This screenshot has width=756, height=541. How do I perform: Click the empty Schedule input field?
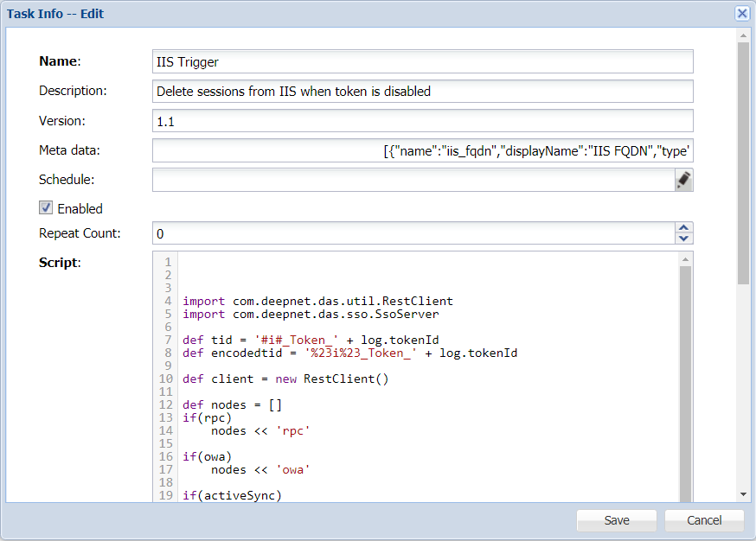coord(413,180)
